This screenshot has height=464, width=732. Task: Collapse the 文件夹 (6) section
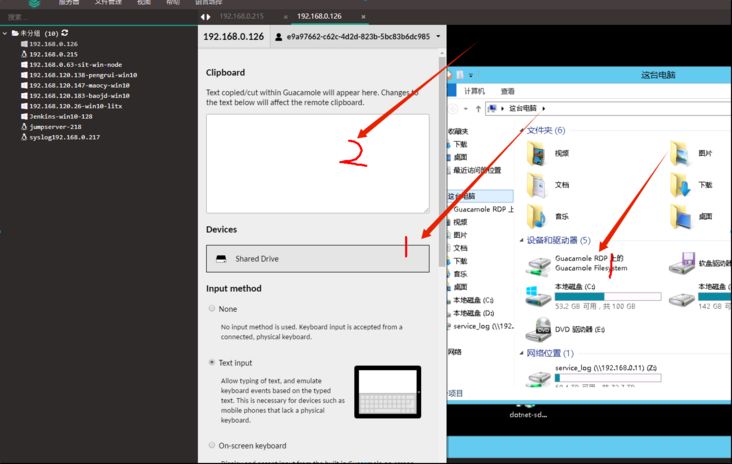521,131
